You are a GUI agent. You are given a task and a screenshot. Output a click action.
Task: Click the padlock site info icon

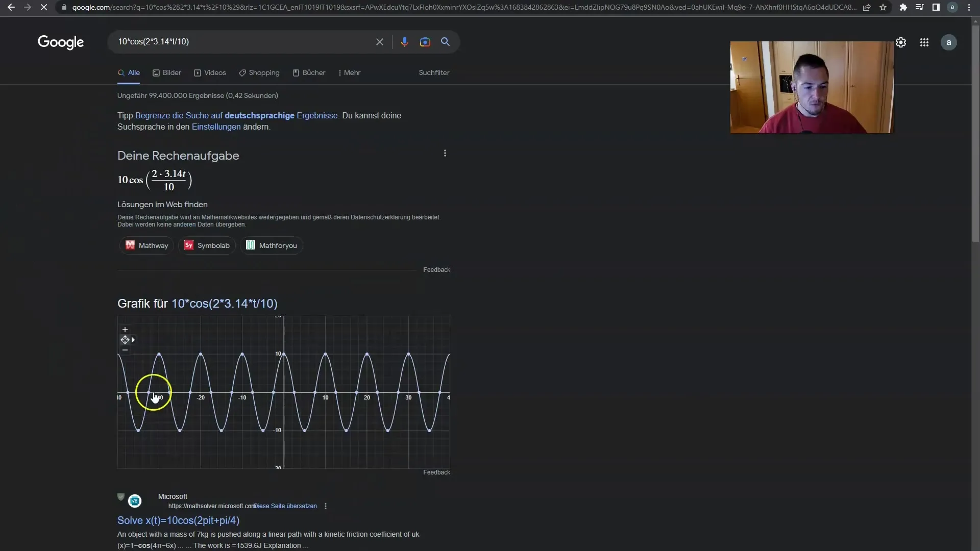tap(64, 8)
